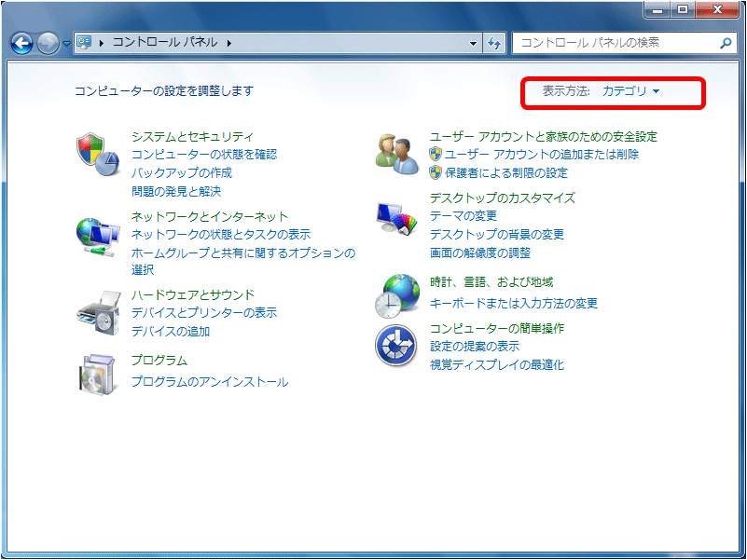The image size is (747, 560).
Task: Minimize the Control Panel window
Action: coord(657,9)
